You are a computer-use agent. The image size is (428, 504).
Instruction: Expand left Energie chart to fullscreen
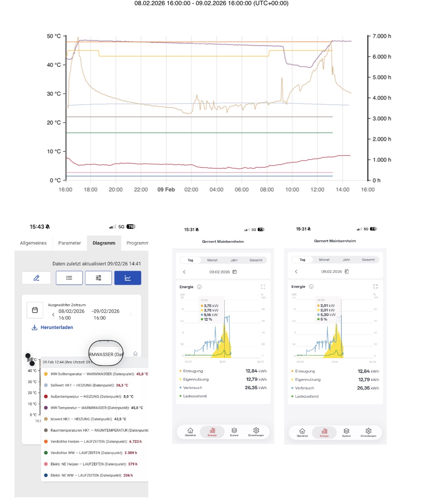click(x=263, y=287)
